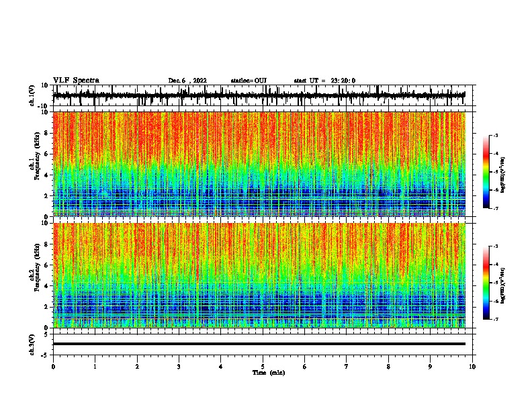Click the 'start UT = 23:20:0' label
The image size is (532, 411).
point(324,81)
